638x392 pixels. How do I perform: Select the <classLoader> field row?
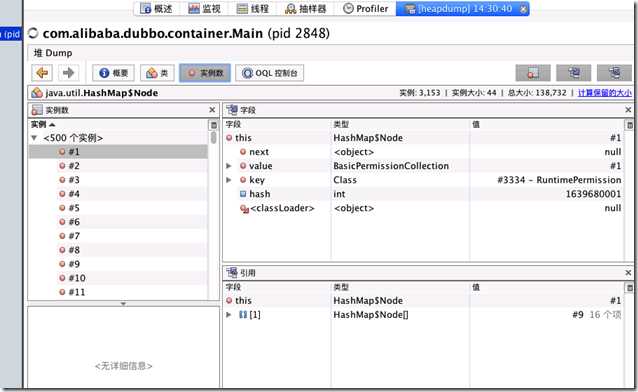pyautogui.click(x=423, y=208)
